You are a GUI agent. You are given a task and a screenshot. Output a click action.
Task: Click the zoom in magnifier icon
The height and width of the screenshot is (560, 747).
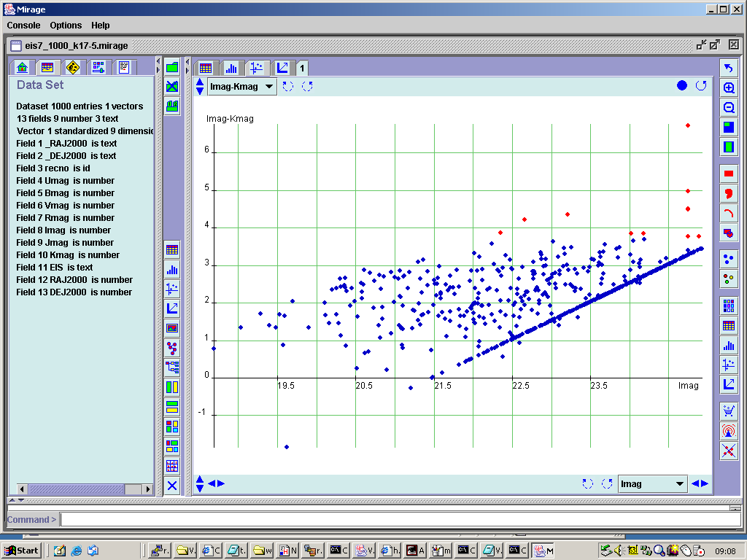728,87
